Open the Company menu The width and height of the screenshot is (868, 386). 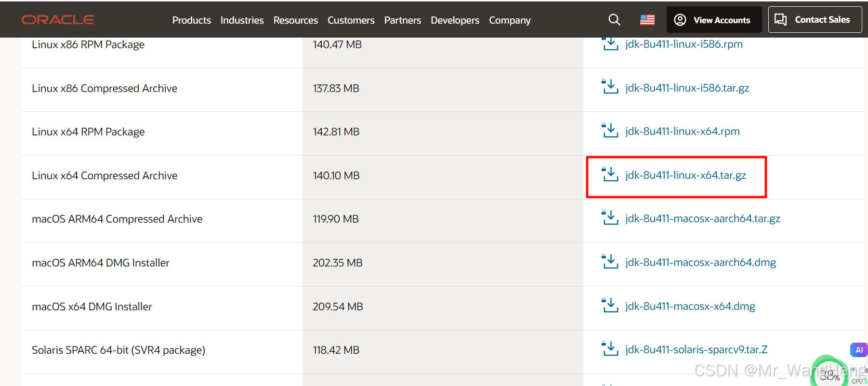click(x=510, y=20)
